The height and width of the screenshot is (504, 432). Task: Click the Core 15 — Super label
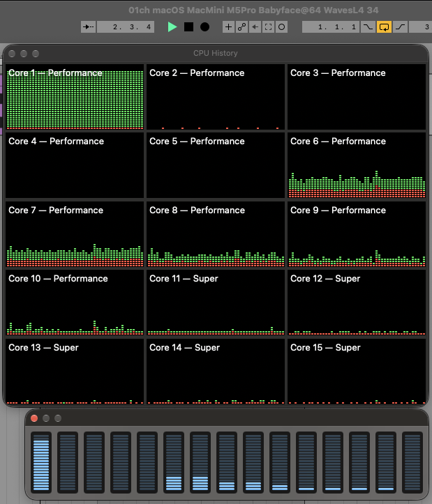coord(325,347)
